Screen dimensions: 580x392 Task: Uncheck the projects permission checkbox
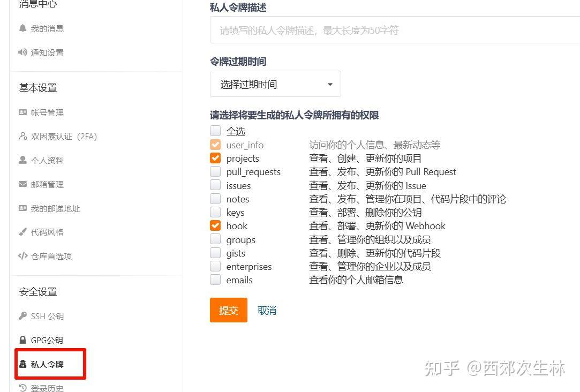215,158
